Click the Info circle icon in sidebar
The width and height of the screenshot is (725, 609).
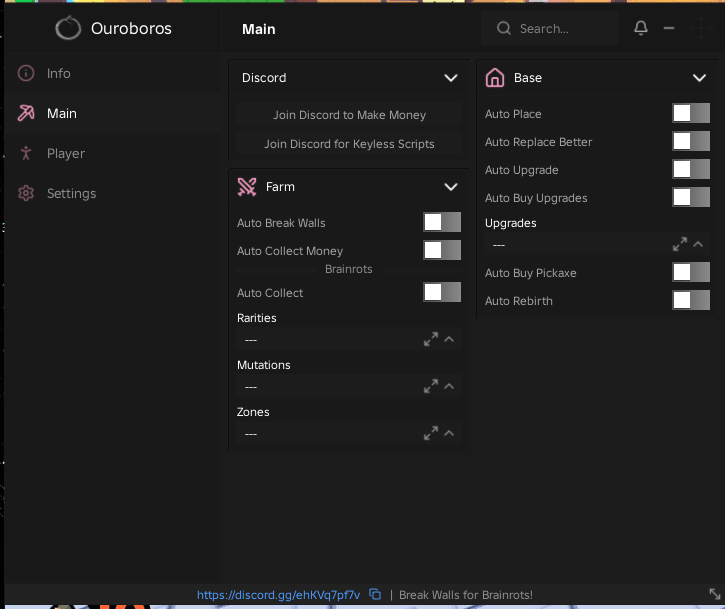(26, 73)
